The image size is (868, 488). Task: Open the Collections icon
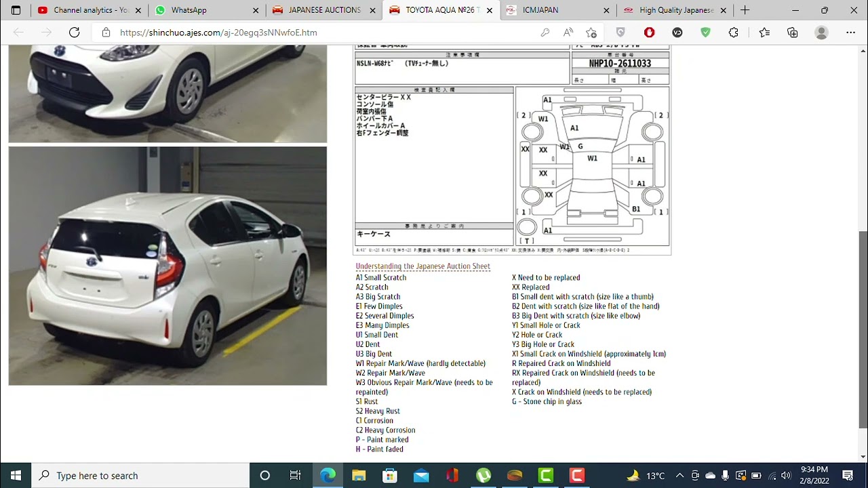pos(793,33)
